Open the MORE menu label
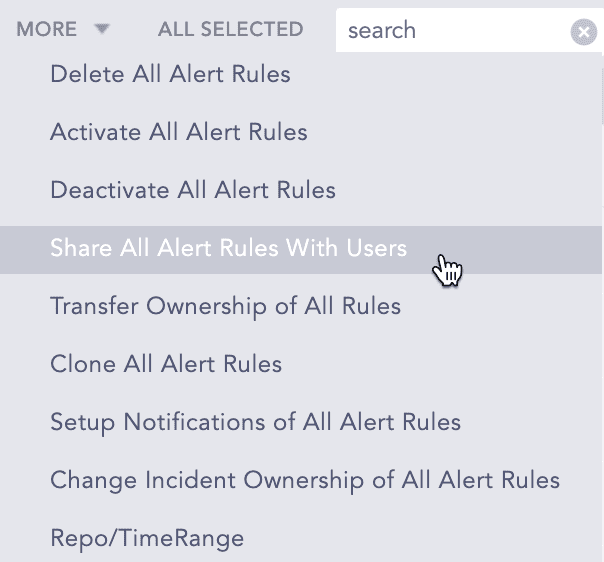Screen dimensions: 604x562 47,30
